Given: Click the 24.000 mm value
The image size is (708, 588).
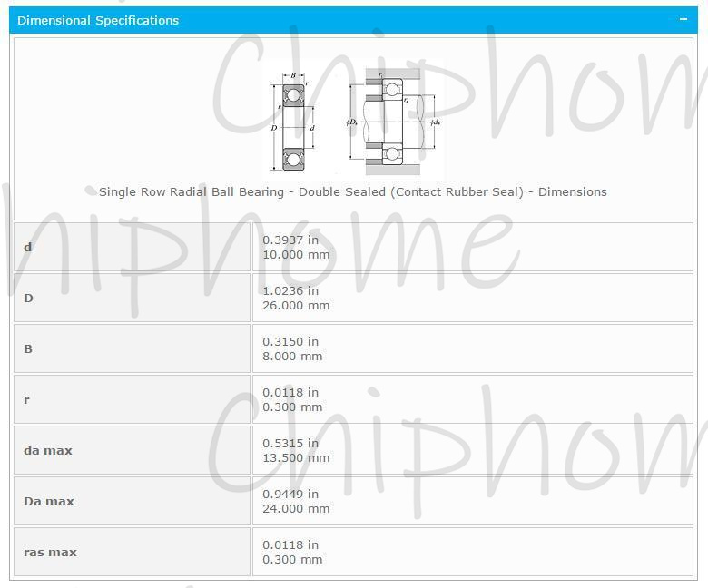Looking at the screenshot, I should (x=296, y=509).
